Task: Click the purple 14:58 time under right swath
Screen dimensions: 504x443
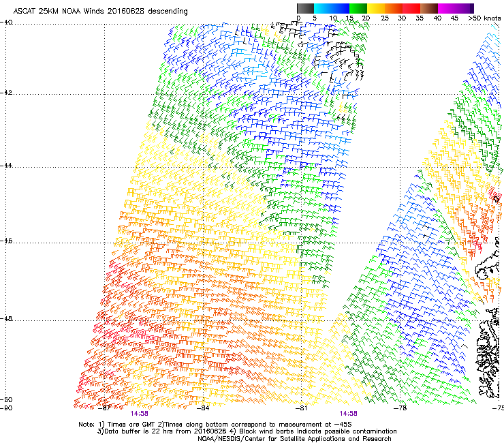Action: click(349, 414)
